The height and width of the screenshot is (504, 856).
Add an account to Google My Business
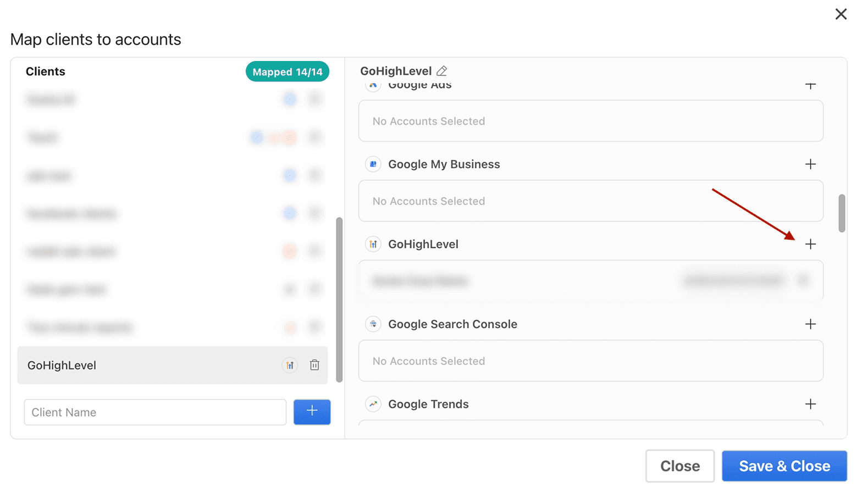click(x=810, y=164)
